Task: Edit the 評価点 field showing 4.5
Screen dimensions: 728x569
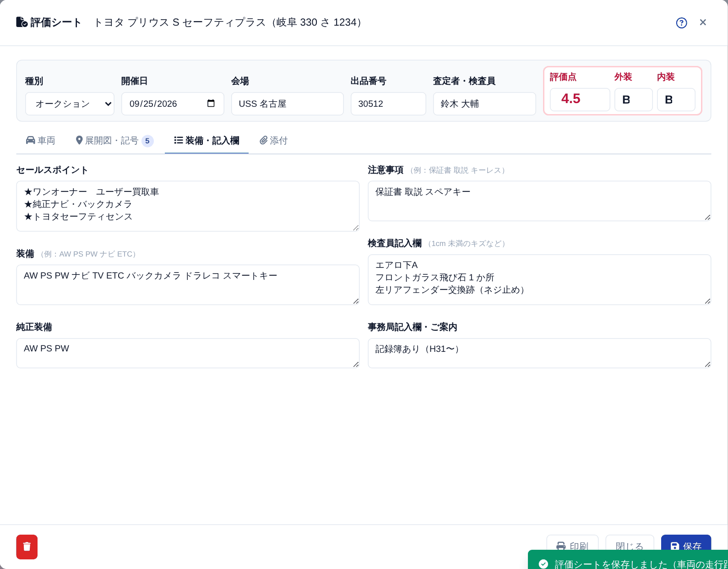Action: [580, 99]
